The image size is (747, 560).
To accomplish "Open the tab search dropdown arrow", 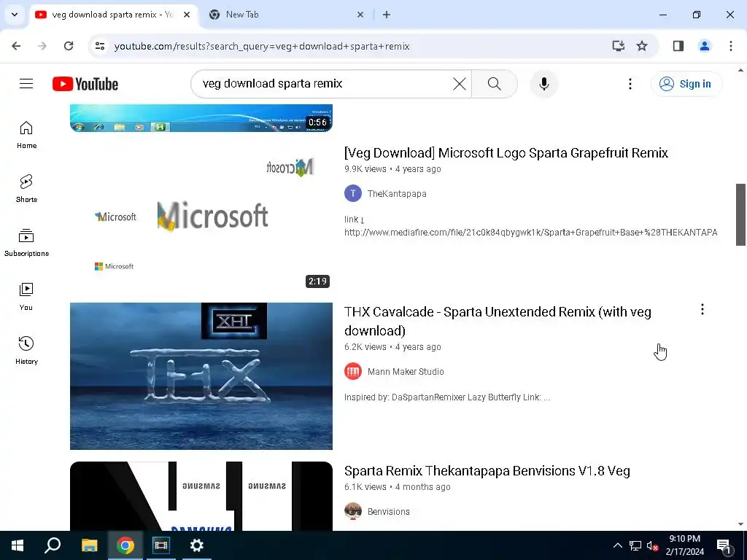I will pyautogui.click(x=15, y=15).
